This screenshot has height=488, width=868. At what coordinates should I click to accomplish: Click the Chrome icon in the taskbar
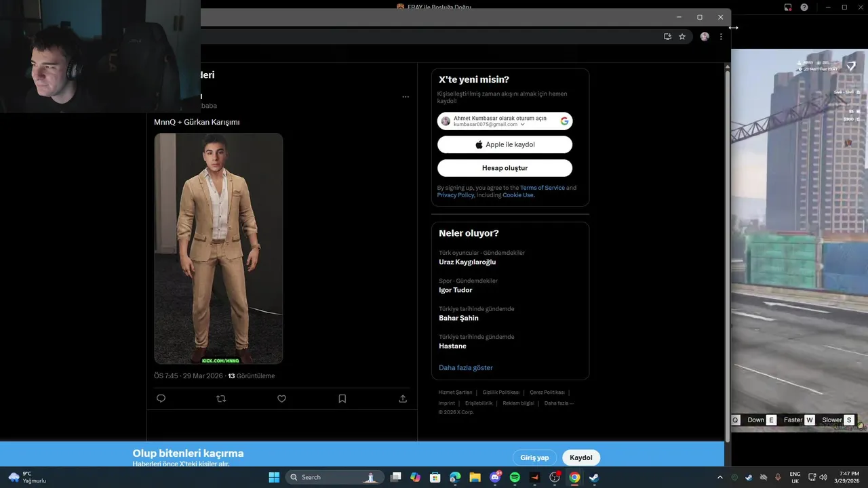pos(574,477)
